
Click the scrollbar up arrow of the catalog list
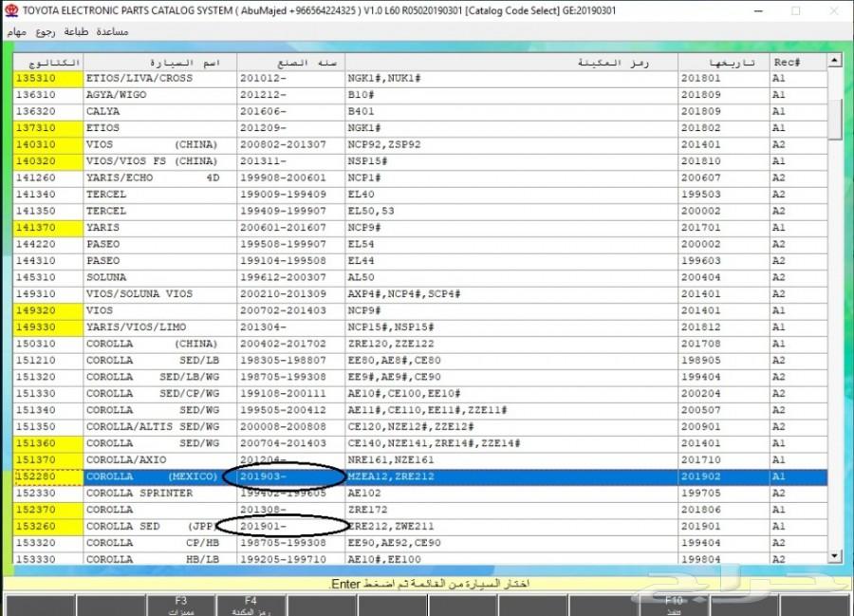click(834, 60)
